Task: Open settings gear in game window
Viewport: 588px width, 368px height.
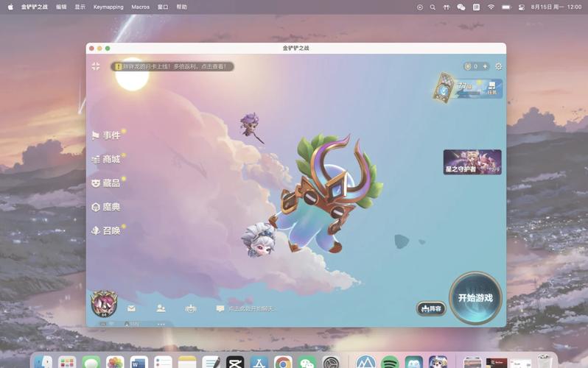Action: 499,66
